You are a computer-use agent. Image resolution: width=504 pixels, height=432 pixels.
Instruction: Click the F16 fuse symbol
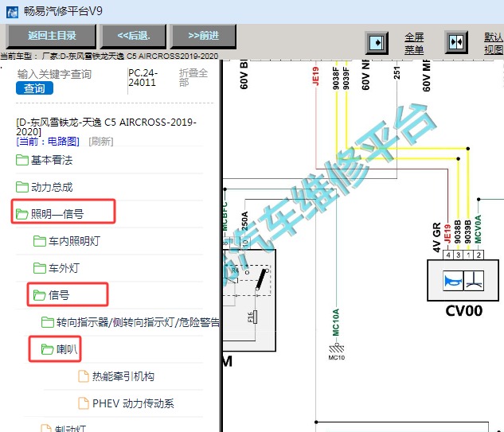pyautogui.click(x=253, y=317)
